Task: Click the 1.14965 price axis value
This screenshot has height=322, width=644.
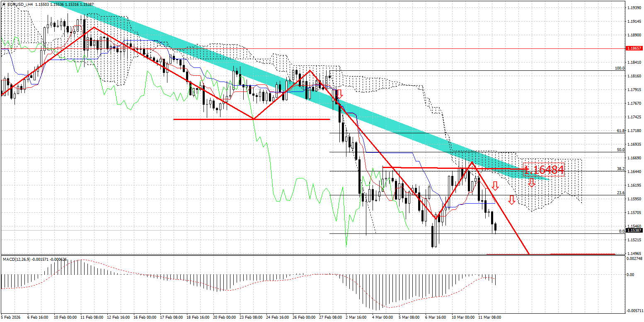Action: (x=634, y=254)
